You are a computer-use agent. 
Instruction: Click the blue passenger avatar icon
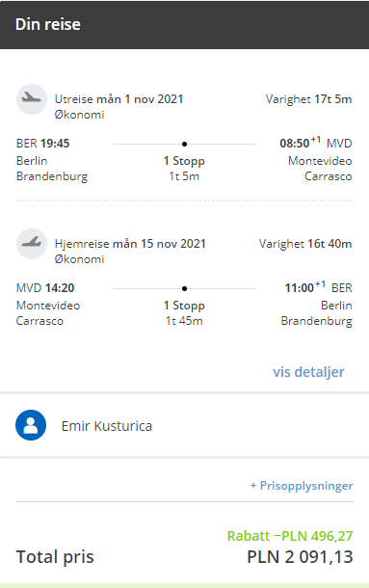31,425
